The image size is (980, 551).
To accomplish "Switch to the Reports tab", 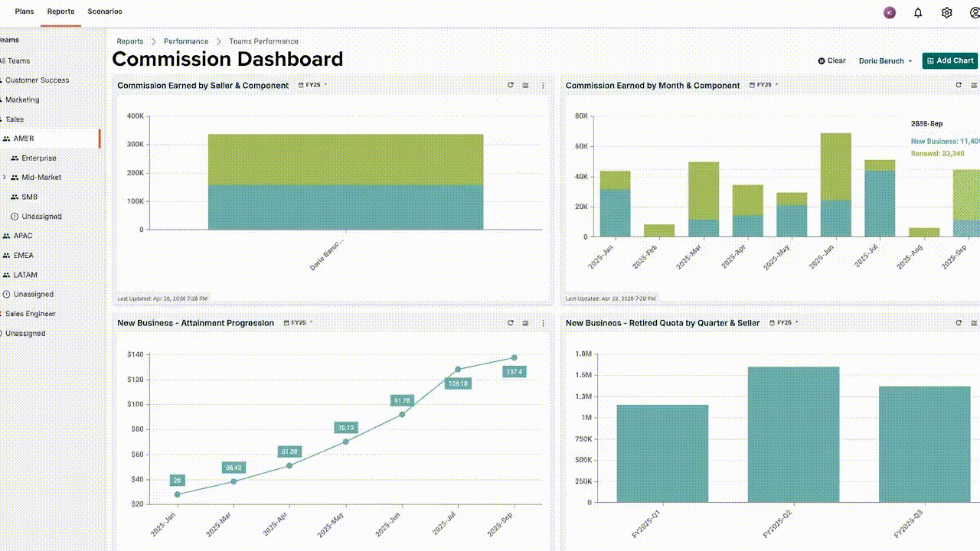I will [60, 11].
